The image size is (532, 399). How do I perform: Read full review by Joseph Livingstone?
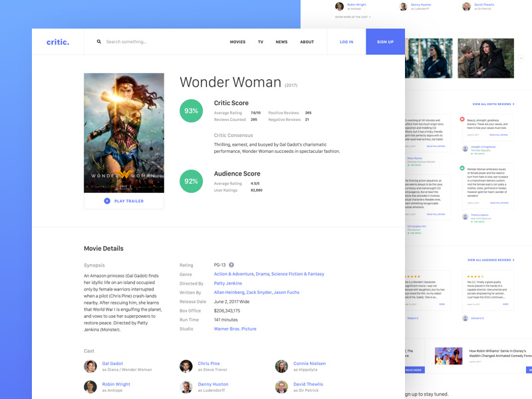499,135
